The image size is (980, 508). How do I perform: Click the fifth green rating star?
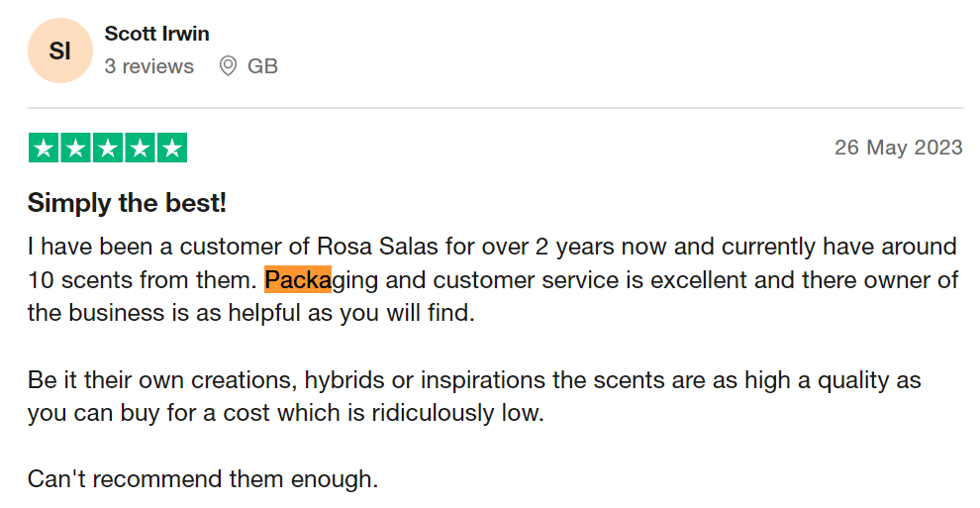[172, 149]
